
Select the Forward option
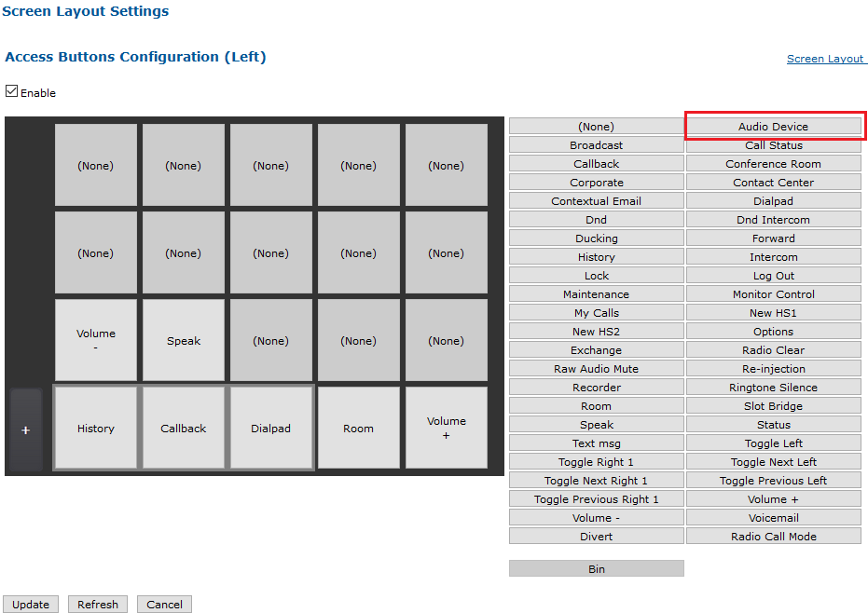pyautogui.click(x=773, y=238)
